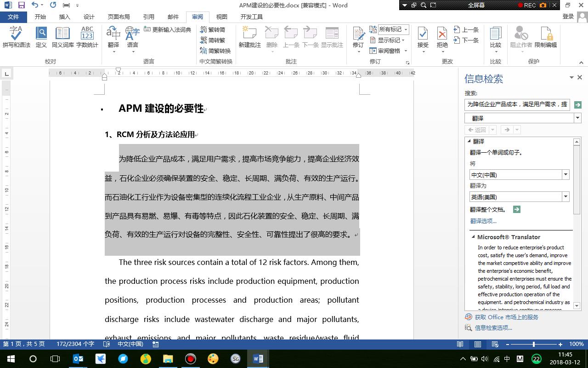Screen dimensions: 588x368
Task: Close the Research (信息检索) pane
Action: click(580, 78)
